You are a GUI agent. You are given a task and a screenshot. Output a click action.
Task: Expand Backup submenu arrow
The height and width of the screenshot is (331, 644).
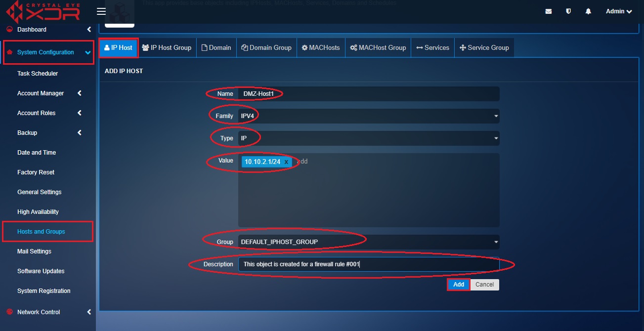tap(80, 133)
